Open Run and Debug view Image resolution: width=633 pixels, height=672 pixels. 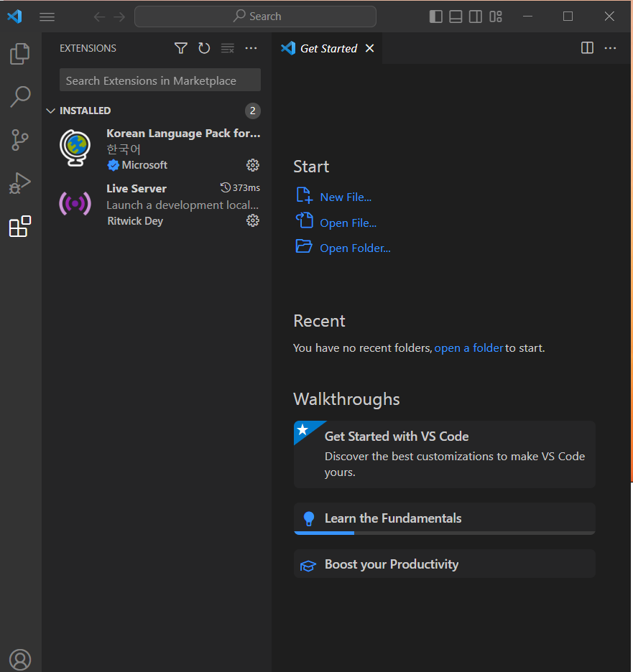pyautogui.click(x=19, y=183)
